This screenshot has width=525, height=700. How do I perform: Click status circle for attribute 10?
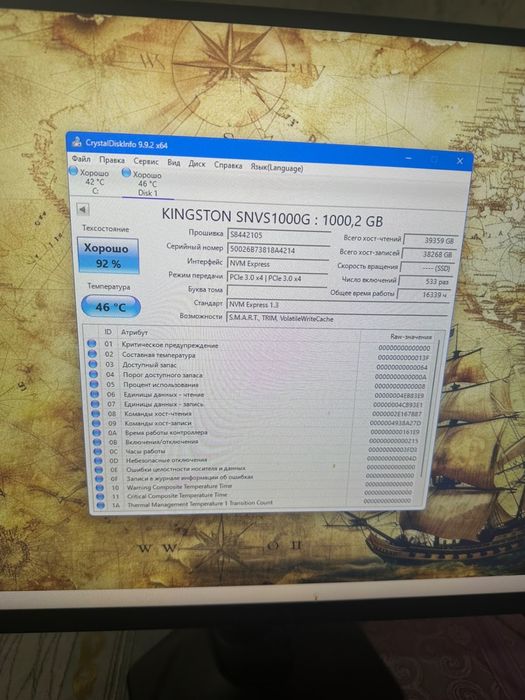[100, 487]
